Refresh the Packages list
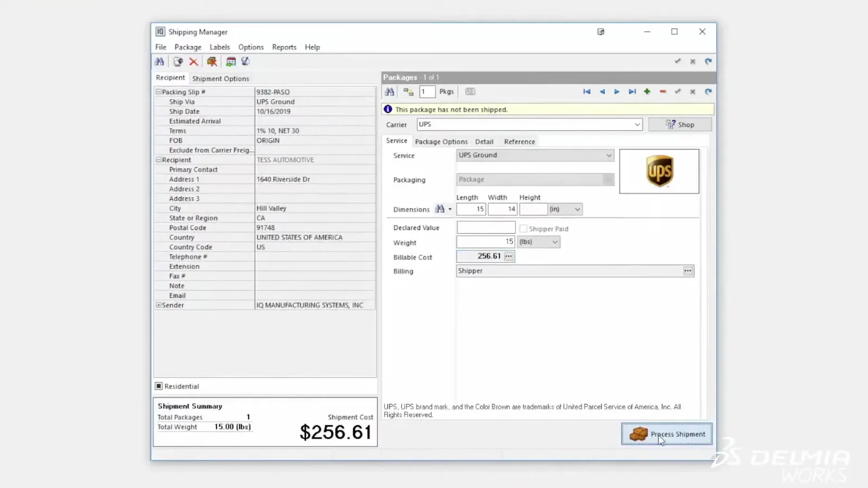Screen dimensions: 868x488 [708, 92]
